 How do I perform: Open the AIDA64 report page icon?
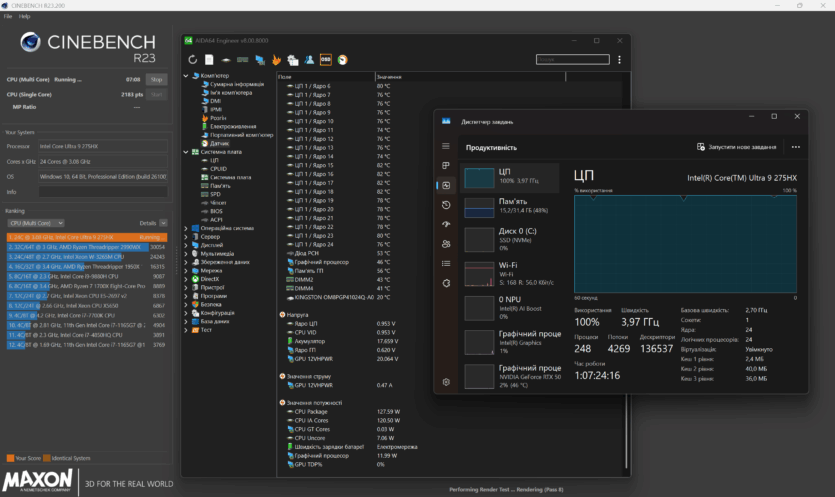tap(211, 60)
